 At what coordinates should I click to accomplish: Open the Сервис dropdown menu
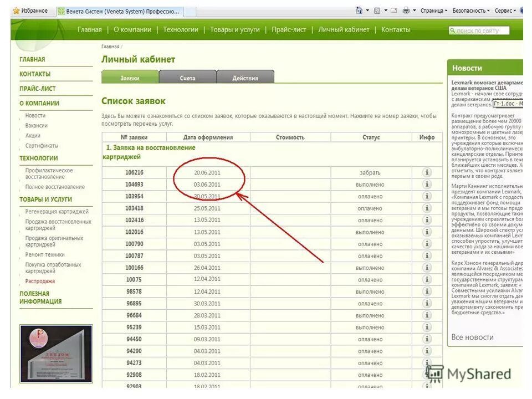[505, 11]
